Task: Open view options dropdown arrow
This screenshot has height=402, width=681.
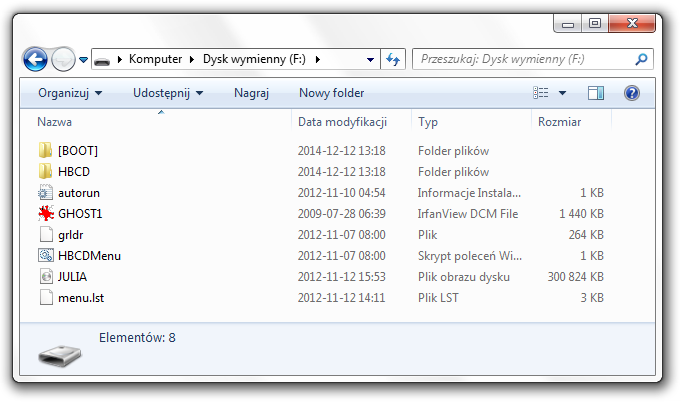Action: pos(562,93)
